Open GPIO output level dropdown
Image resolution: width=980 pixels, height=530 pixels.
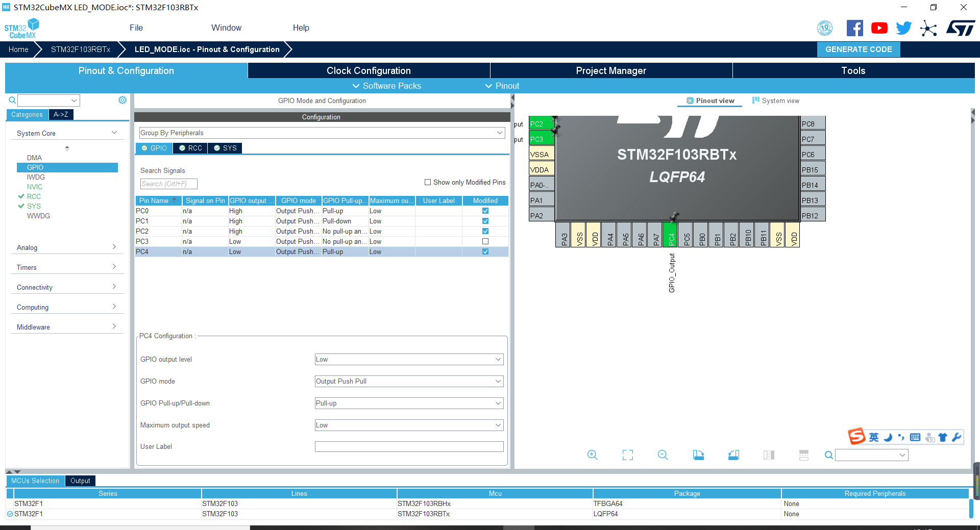[409, 359]
